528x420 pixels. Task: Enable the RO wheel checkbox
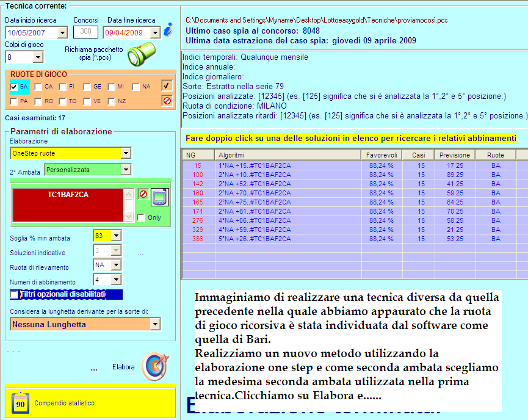(38, 101)
